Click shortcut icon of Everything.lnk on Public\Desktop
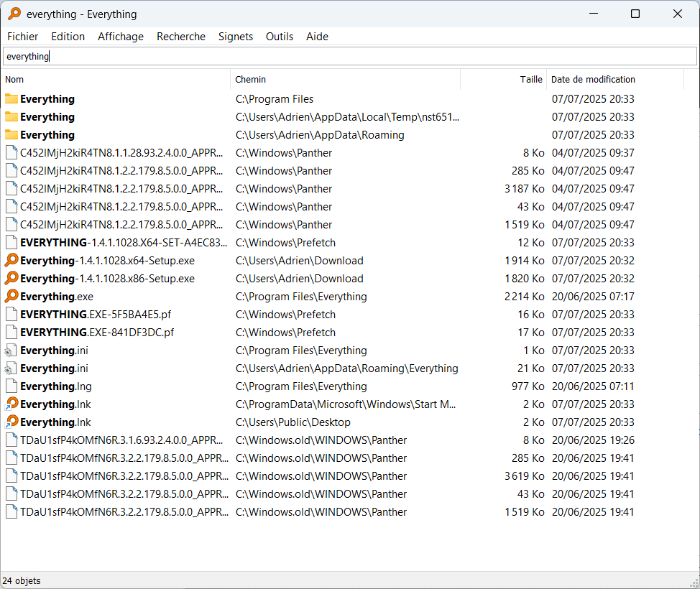This screenshot has height=589, width=700. [x=11, y=422]
